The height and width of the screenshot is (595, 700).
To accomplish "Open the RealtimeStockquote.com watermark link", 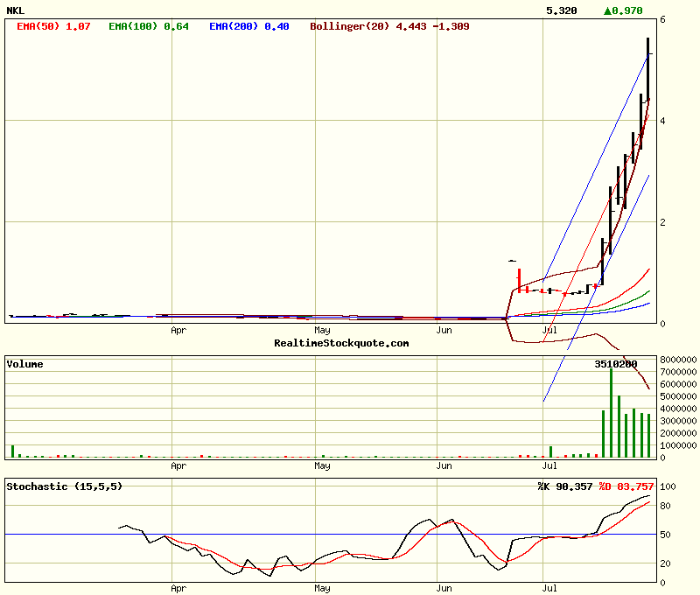I will 341,343.
